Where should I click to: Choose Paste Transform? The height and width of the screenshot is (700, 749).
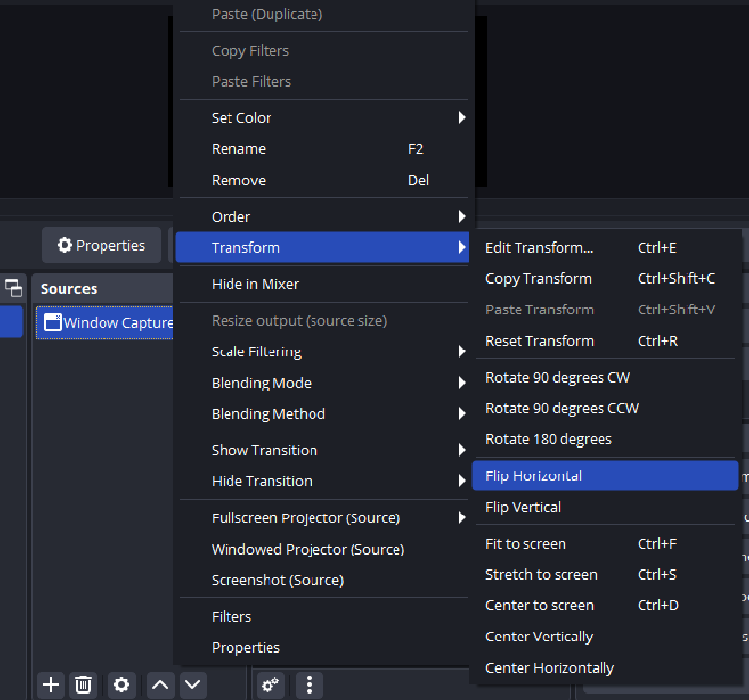605,309
